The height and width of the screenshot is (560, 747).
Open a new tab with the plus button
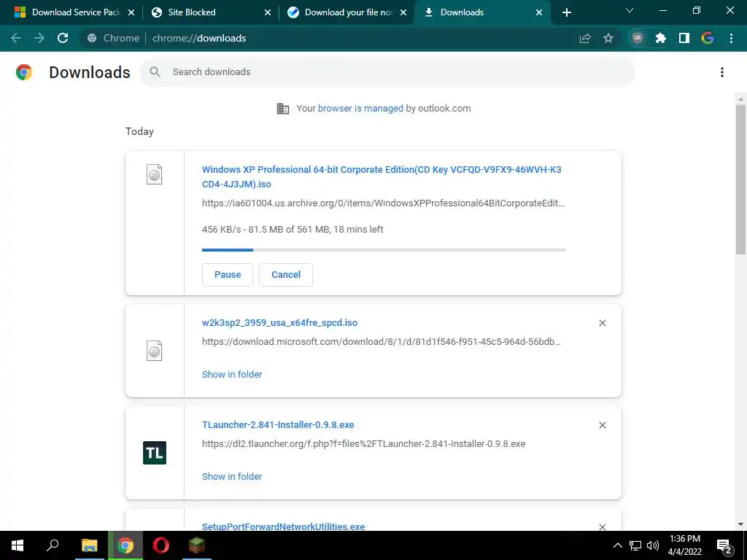point(566,13)
